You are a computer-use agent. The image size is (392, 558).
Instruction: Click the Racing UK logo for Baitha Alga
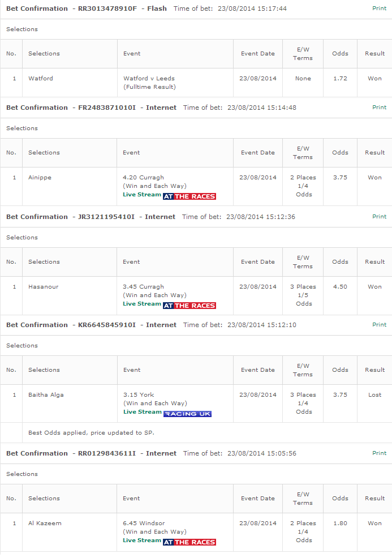[187, 414]
